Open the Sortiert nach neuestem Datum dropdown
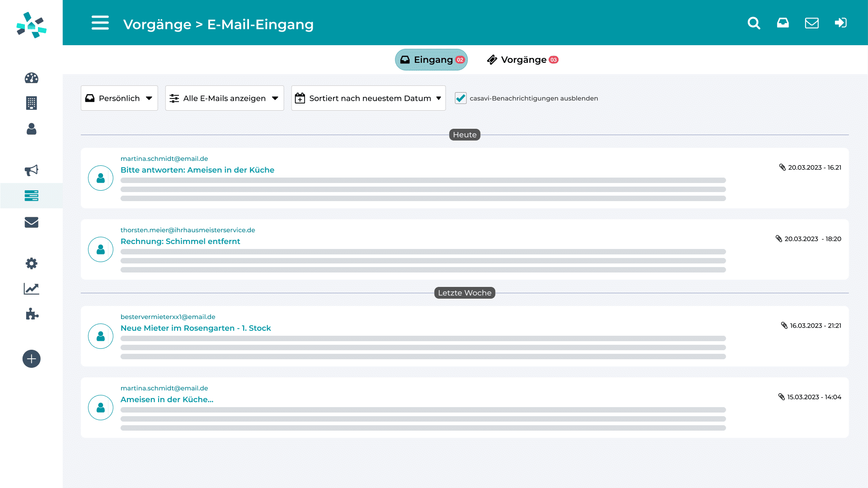 (x=368, y=98)
